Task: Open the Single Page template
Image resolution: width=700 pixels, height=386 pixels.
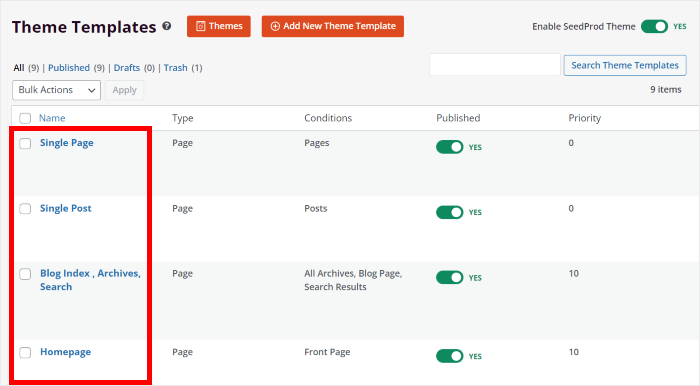Action: point(67,143)
